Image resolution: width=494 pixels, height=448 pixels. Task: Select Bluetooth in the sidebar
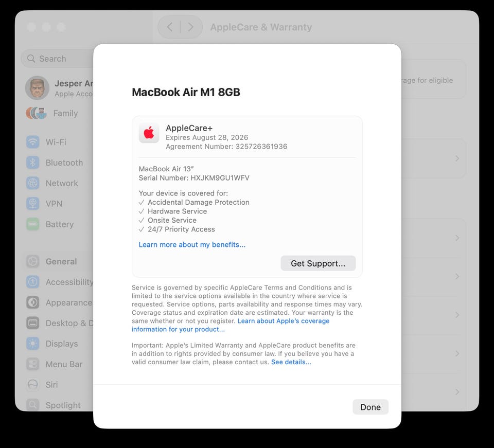click(64, 163)
